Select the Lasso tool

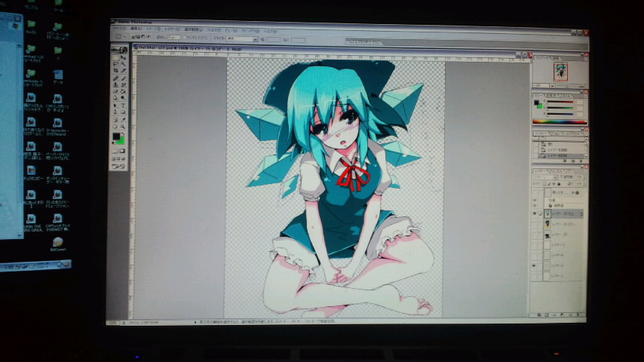coord(116,63)
